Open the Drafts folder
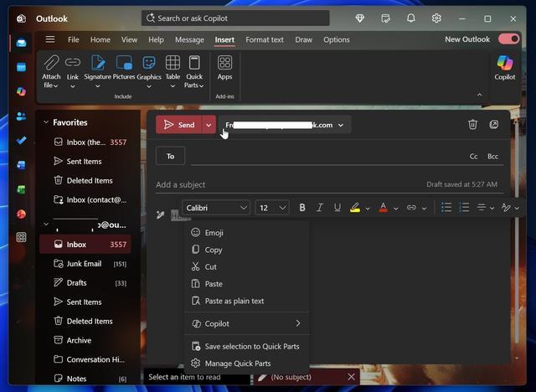 (85, 282)
